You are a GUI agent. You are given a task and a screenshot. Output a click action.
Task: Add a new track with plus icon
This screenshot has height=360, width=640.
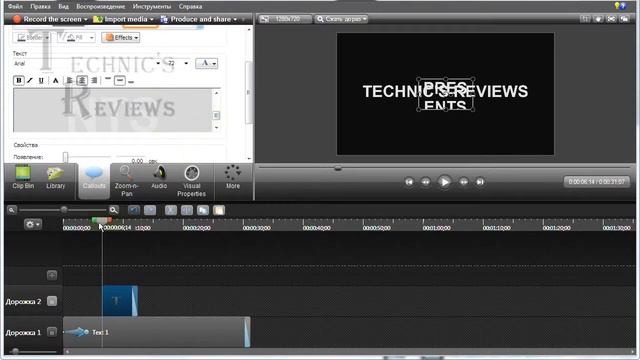tap(52, 275)
